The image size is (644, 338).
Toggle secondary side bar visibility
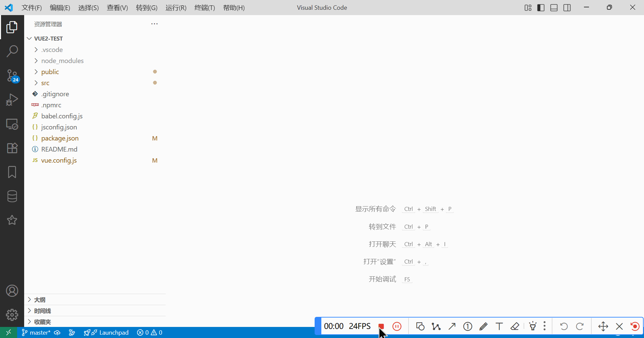567,8
